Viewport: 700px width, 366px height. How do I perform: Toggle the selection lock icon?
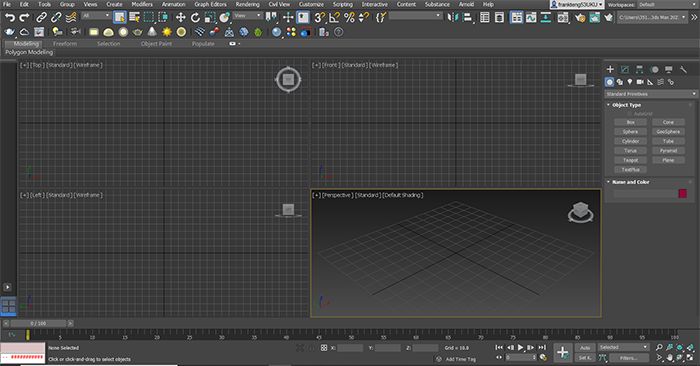pyautogui.click(x=312, y=348)
